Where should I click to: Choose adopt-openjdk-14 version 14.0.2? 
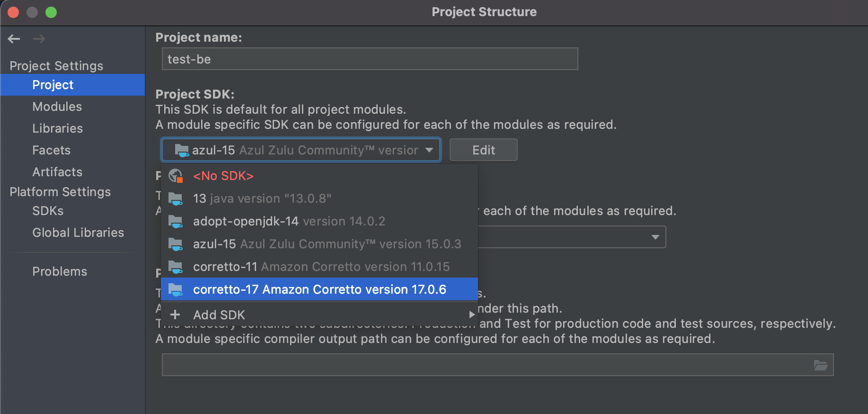point(319,221)
